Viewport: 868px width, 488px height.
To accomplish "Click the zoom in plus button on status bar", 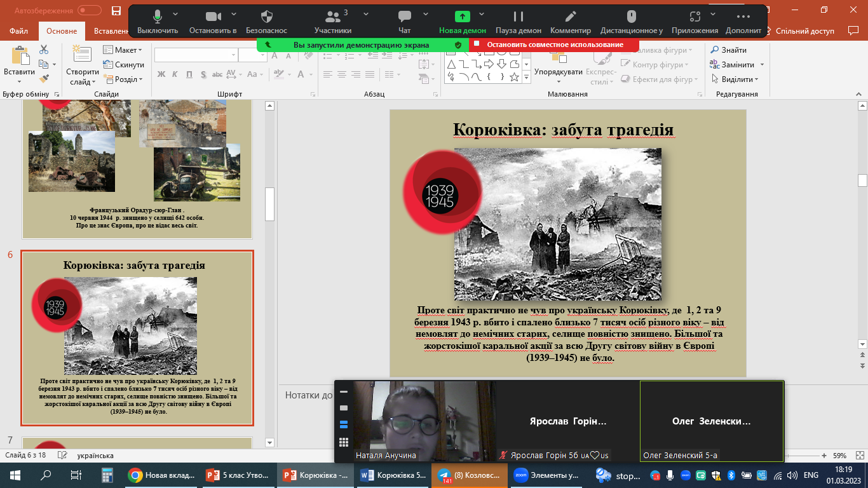I will pos(824,456).
